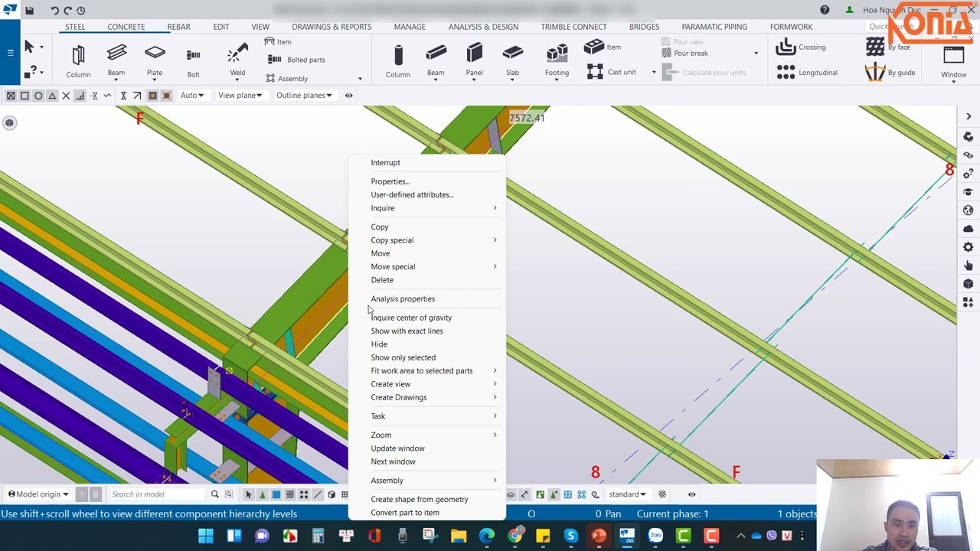Click the steel Item button
Viewport: 980px width, 551px height.
coord(278,42)
